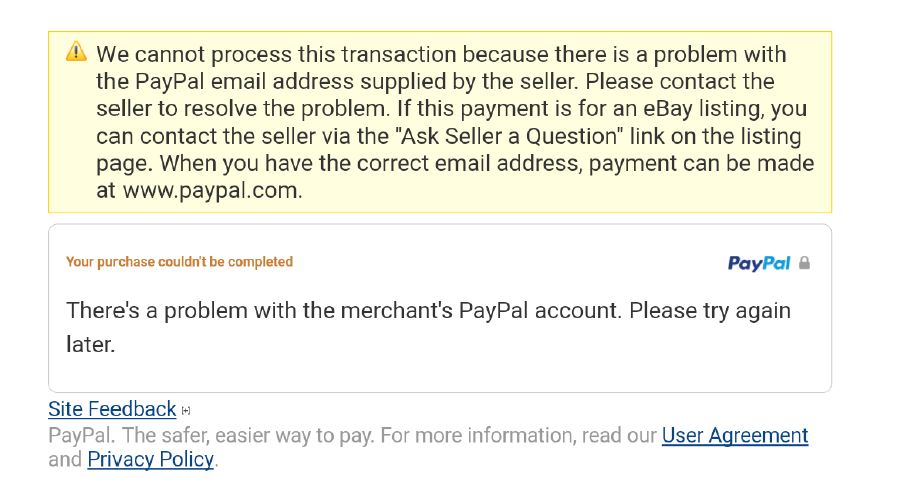Click the www.paypal.com text in the warning

coord(211,190)
